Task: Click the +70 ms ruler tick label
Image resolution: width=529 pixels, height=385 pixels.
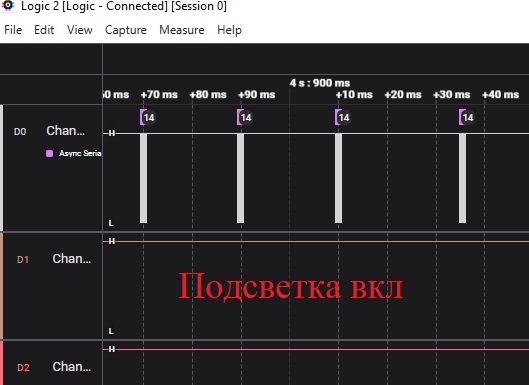Action: (x=159, y=94)
